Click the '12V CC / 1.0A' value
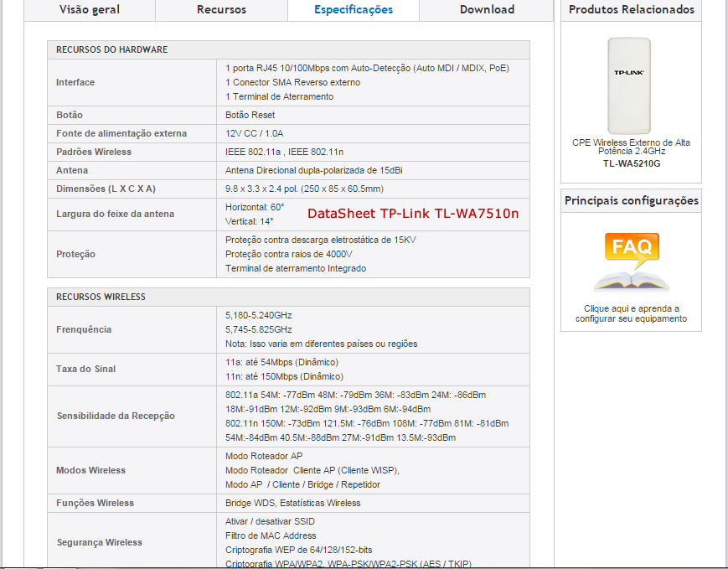The image size is (728, 569). coord(255,133)
